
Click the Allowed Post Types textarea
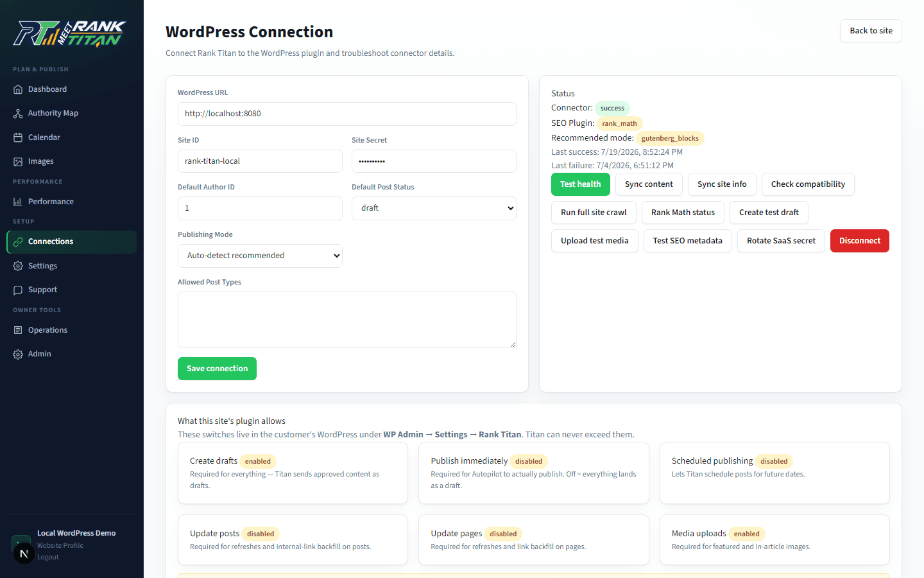pyautogui.click(x=347, y=320)
